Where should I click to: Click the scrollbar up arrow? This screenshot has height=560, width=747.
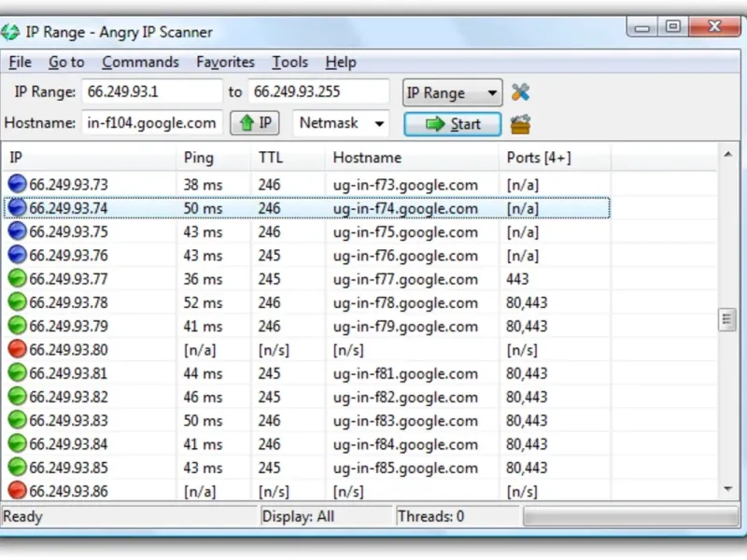point(727,154)
